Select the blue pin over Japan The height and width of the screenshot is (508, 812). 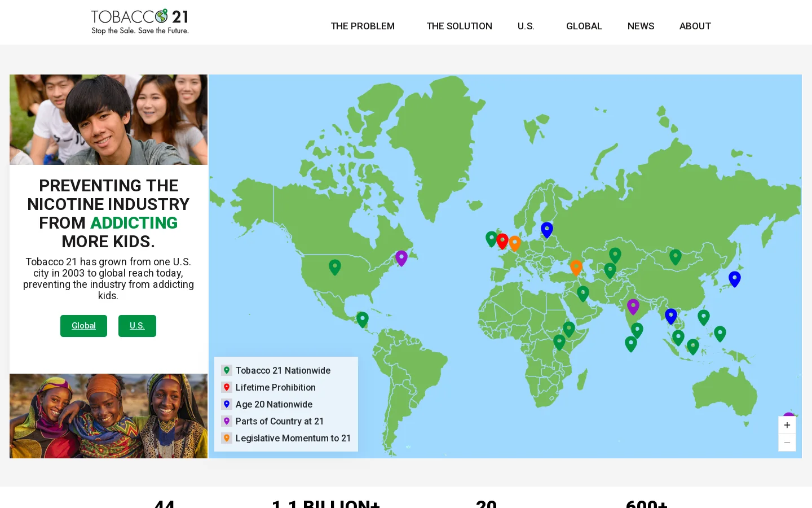(735, 279)
